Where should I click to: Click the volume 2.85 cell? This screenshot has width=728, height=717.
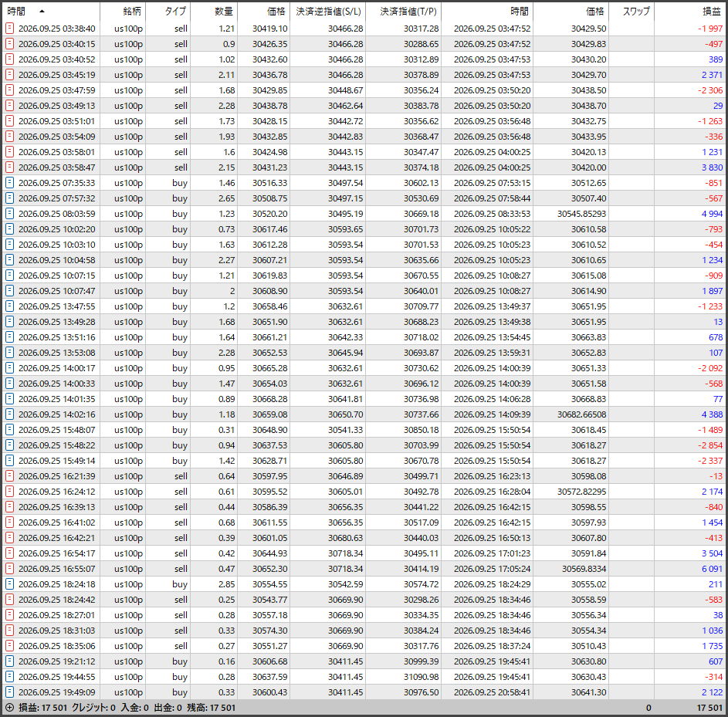226,583
